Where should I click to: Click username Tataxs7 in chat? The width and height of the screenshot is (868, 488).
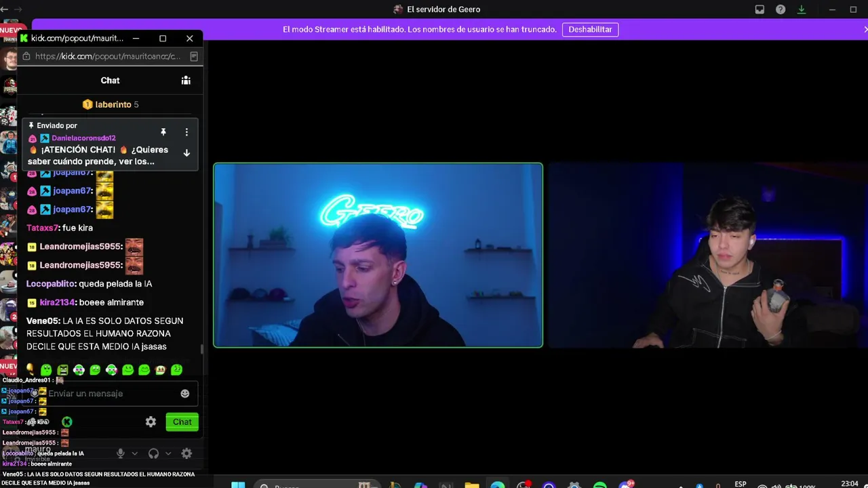42,228
